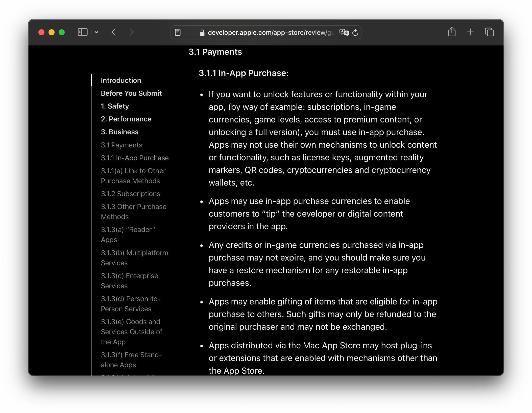Navigate to 3.1 Payments in sidebar
The height and width of the screenshot is (413, 532).
point(122,145)
